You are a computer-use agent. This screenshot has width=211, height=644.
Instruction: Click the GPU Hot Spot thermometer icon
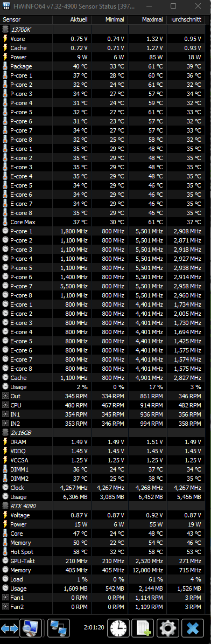point(5,552)
